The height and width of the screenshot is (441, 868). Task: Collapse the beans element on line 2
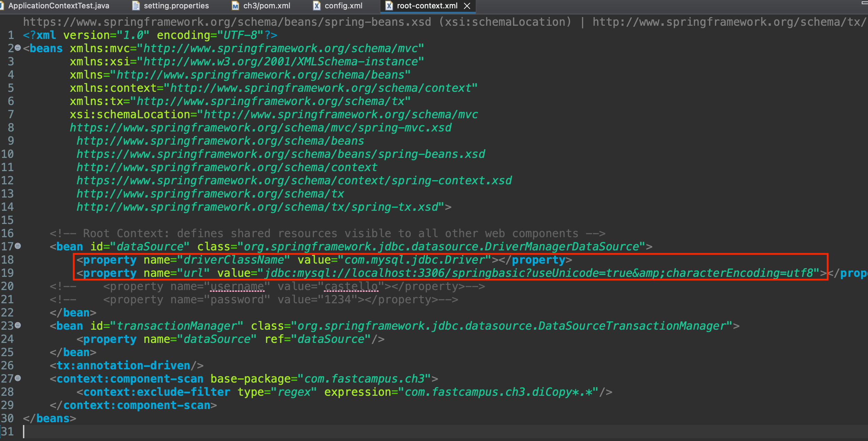click(18, 48)
